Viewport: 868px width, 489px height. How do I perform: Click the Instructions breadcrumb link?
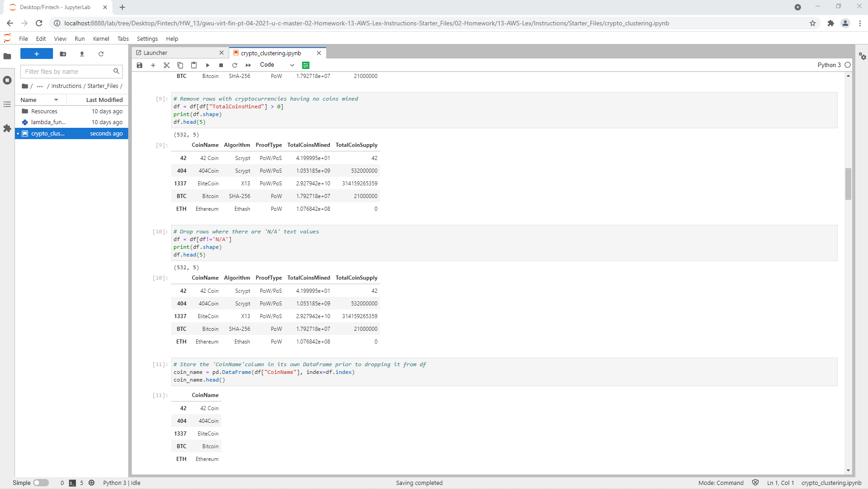click(x=66, y=86)
